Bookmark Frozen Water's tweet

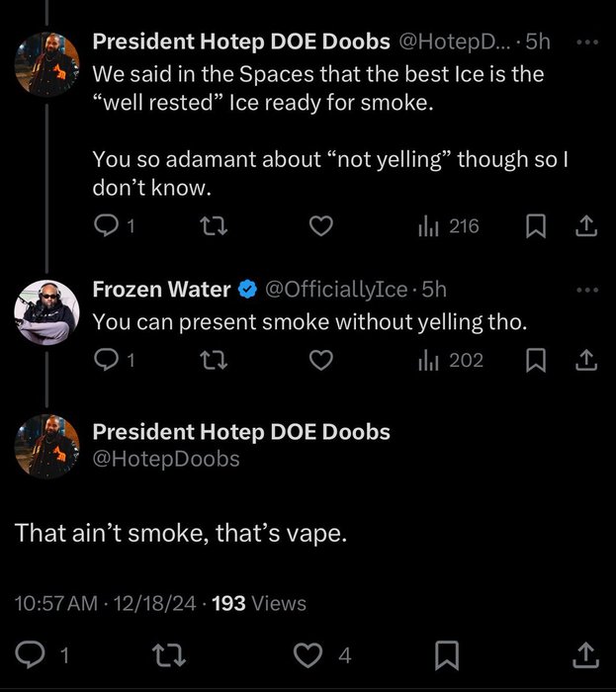coord(535,361)
